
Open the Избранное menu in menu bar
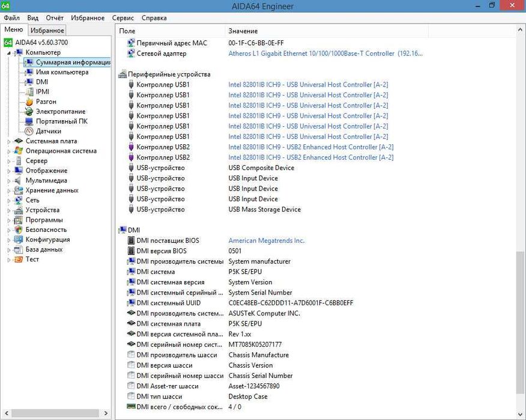pyautogui.click(x=88, y=18)
